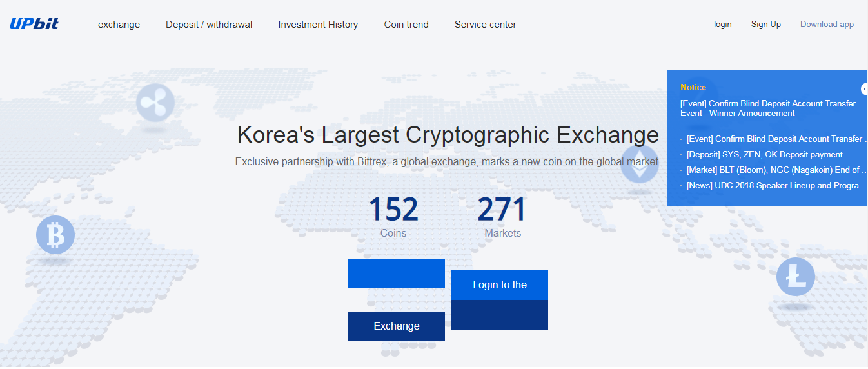The height and width of the screenshot is (369, 868).
Task: Click the login link in header
Action: [x=722, y=25]
